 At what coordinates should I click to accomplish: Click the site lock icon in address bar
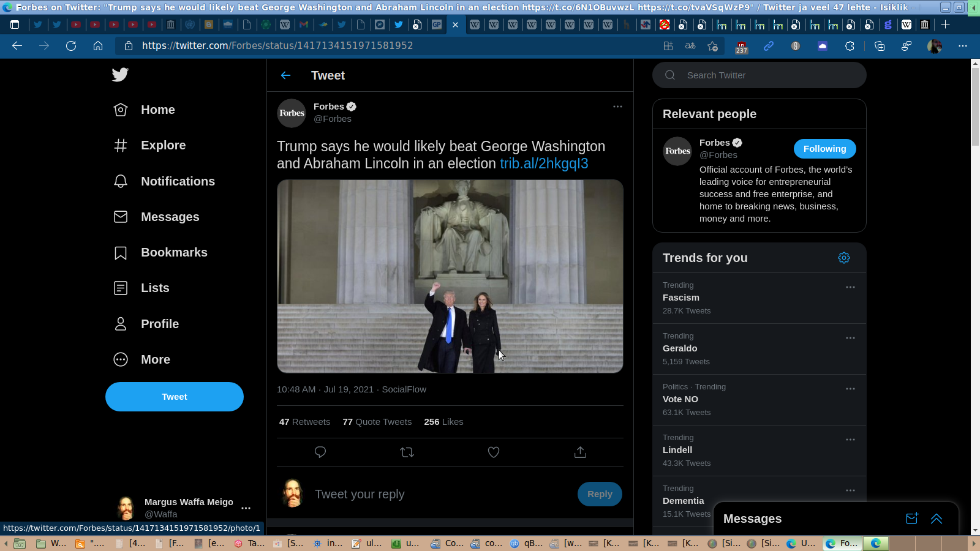pos(129,46)
